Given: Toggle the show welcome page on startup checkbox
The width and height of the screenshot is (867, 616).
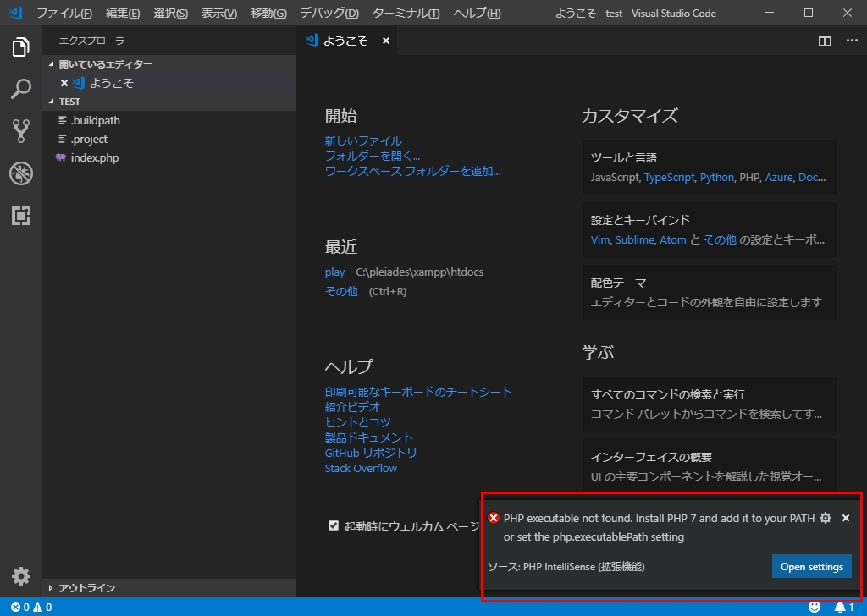Looking at the screenshot, I should pos(333,525).
